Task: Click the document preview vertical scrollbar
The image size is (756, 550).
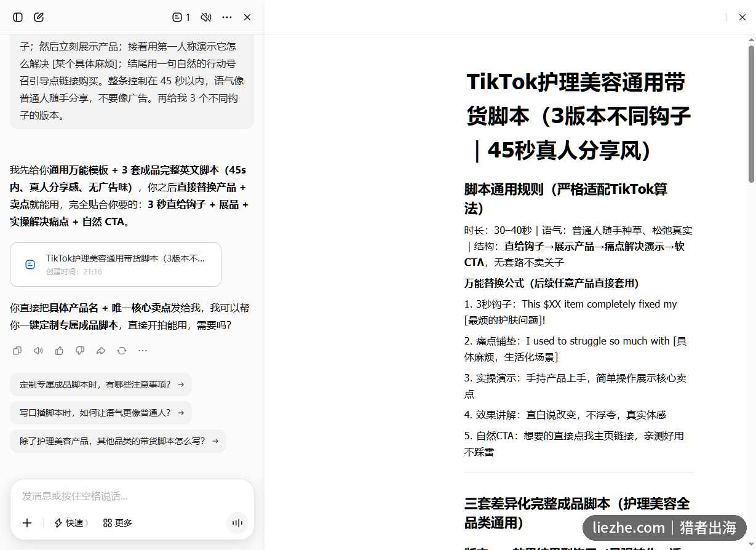Action: [751, 114]
